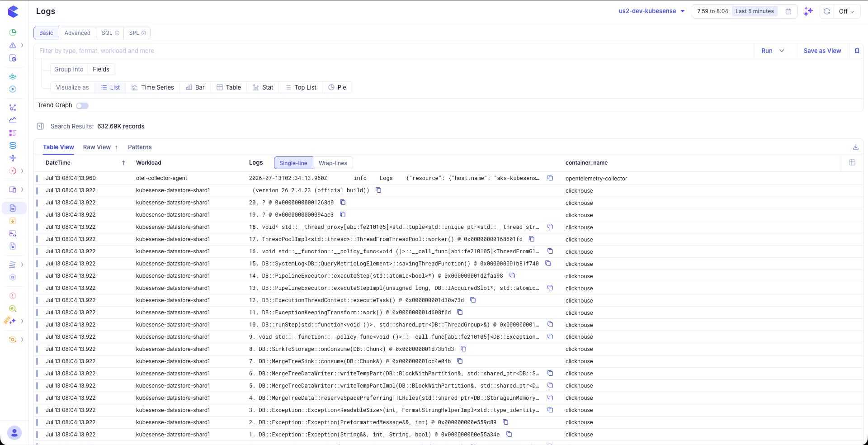Switch logs to Wrap-lines mode
The image size is (868, 445).
click(333, 163)
